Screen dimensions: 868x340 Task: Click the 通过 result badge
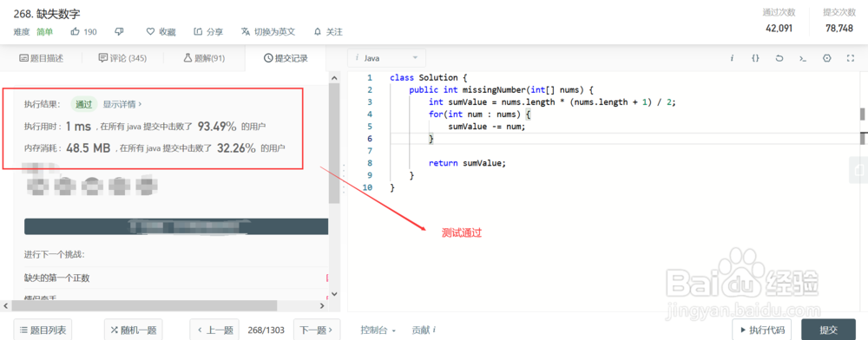point(84,104)
